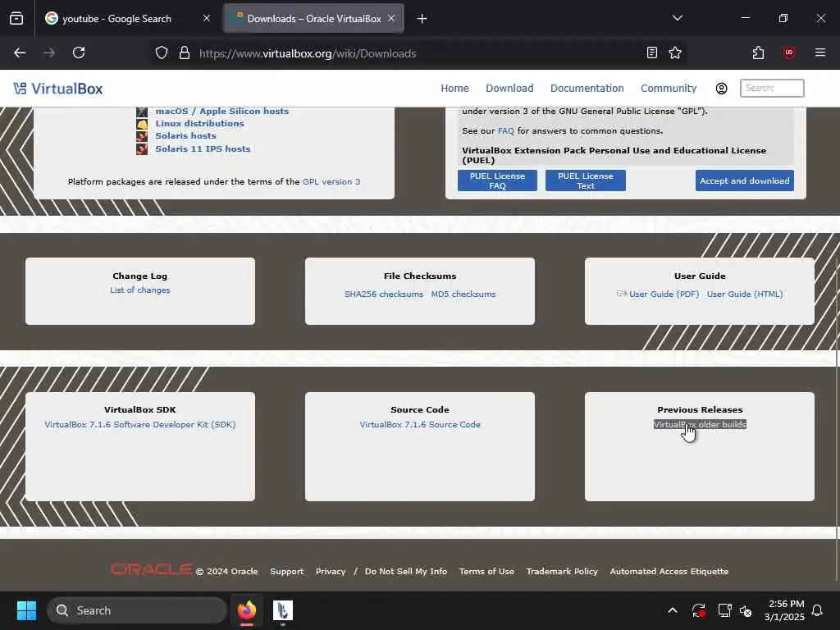
Task: Click the PUEL License Text button
Action: [x=585, y=180]
